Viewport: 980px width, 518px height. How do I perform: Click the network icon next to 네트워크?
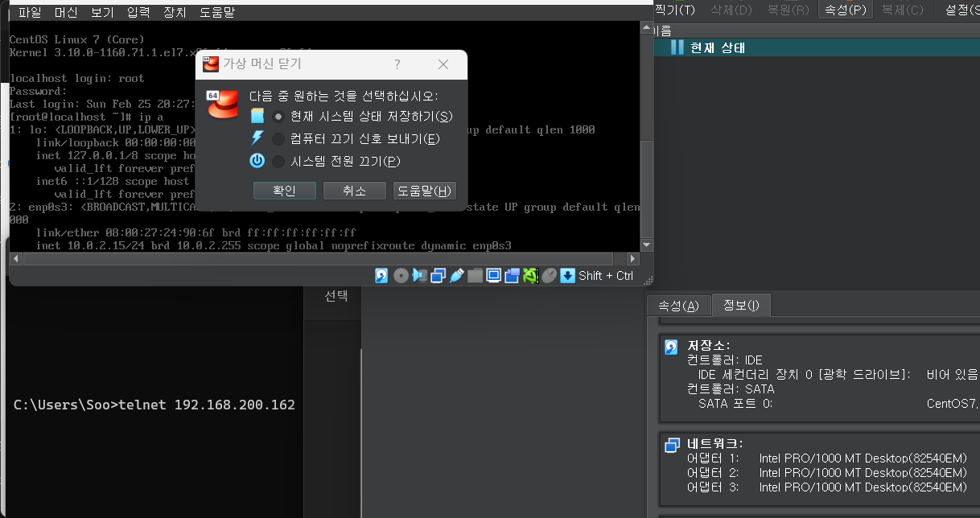click(672, 446)
